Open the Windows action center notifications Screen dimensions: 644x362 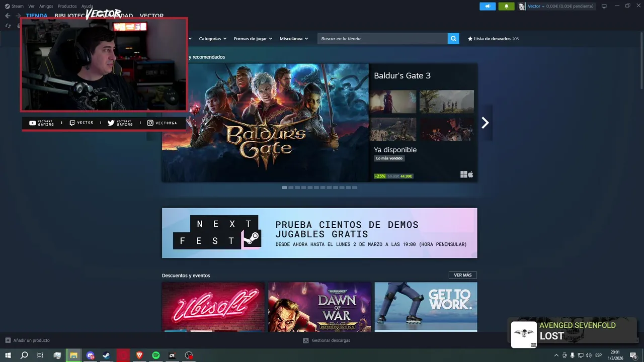633,355
